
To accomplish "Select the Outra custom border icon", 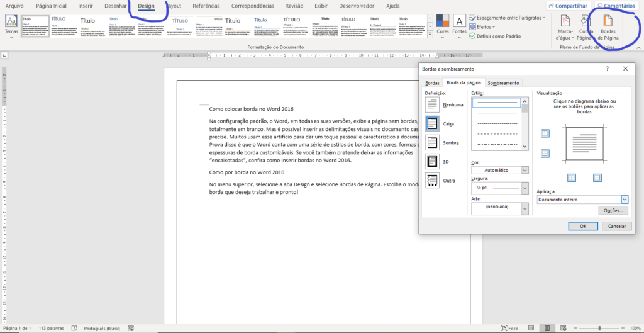I will tap(433, 181).
